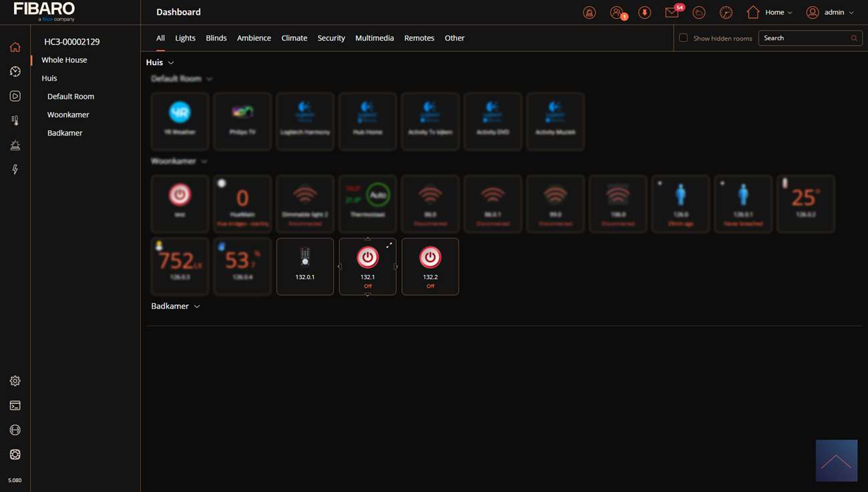Open the alarm siren icon in the top bar
Image resolution: width=868 pixels, height=492 pixels.
point(590,13)
